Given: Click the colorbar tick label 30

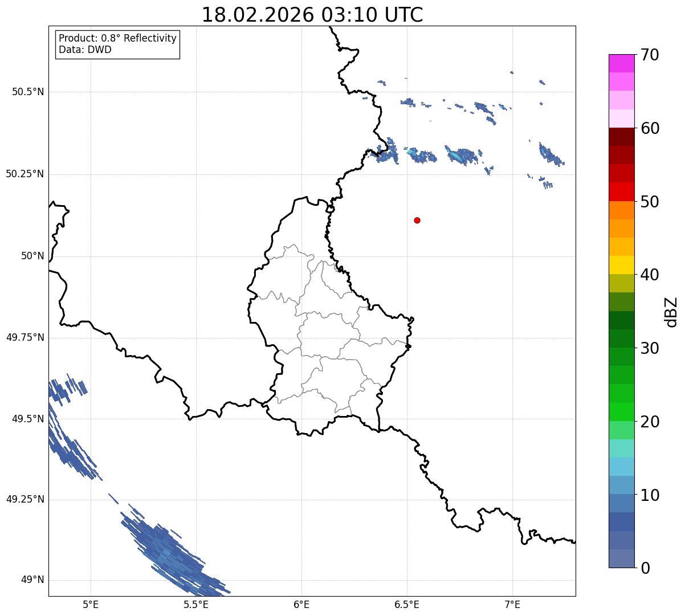Looking at the screenshot, I should point(650,348).
